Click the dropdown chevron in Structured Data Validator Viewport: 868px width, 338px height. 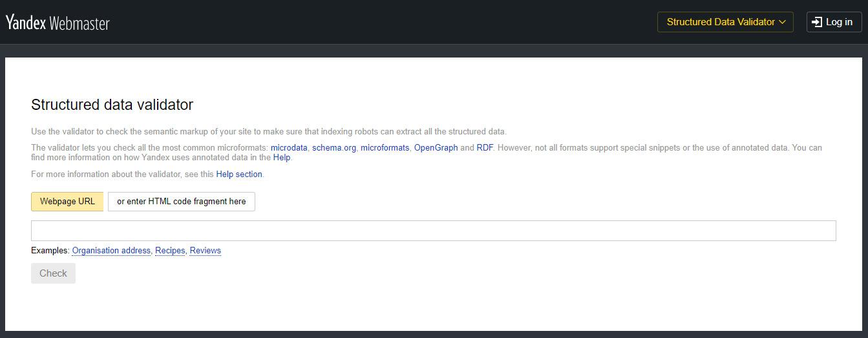click(782, 22)
